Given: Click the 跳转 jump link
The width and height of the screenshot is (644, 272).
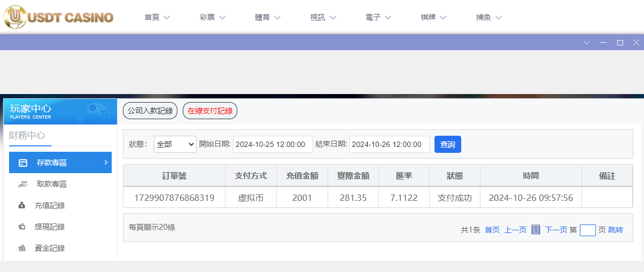Looking at the screenshot, I should (616, 230).
